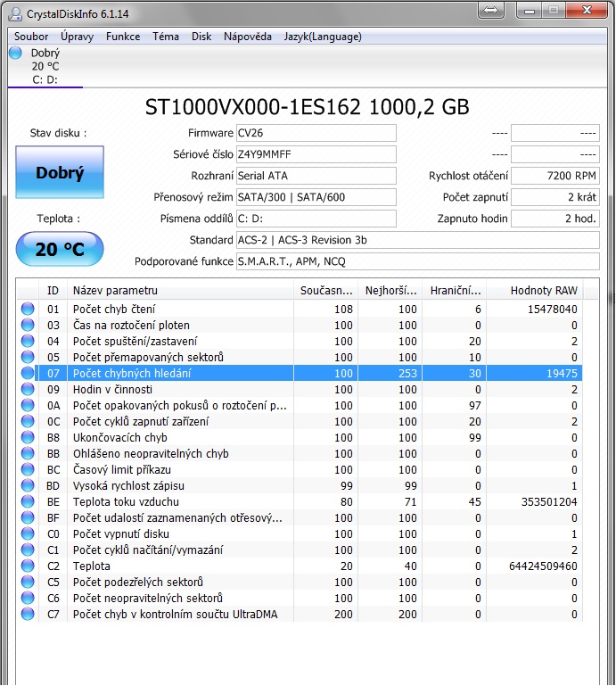This screenshot has height=686, width=616.
Task: Click the serial number field Z4Y9MMFF
Action: click(x=316, y=154)
